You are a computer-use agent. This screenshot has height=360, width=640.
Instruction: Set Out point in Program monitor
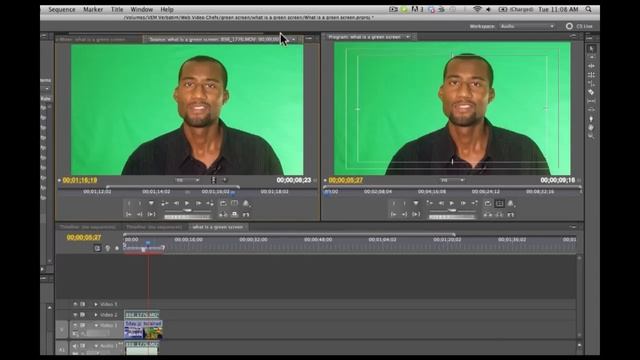tap(404, 203)
